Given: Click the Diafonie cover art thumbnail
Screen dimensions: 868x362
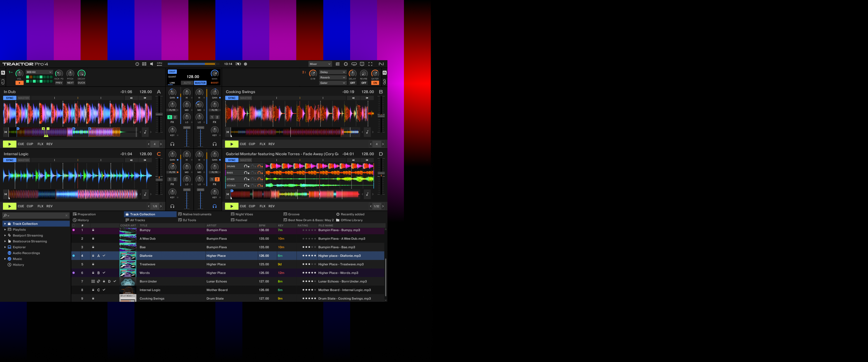Looking at the screenshot, I should click(128, 256).
